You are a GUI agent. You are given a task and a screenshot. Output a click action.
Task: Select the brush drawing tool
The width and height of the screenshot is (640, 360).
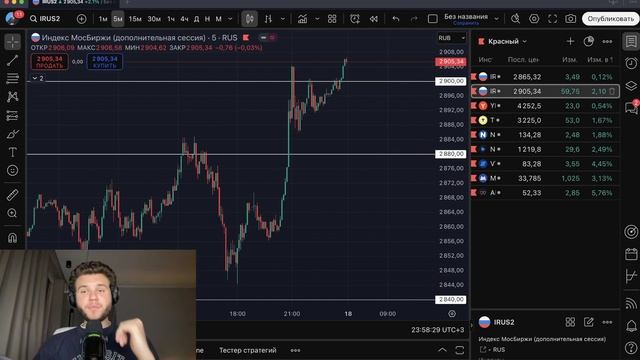click(x=13, y=134)
